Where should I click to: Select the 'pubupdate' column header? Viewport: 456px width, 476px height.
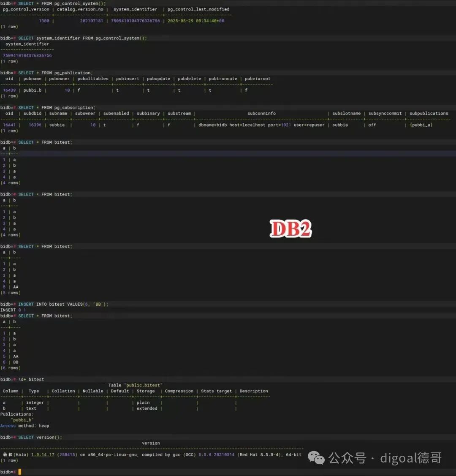click(158, 79)
